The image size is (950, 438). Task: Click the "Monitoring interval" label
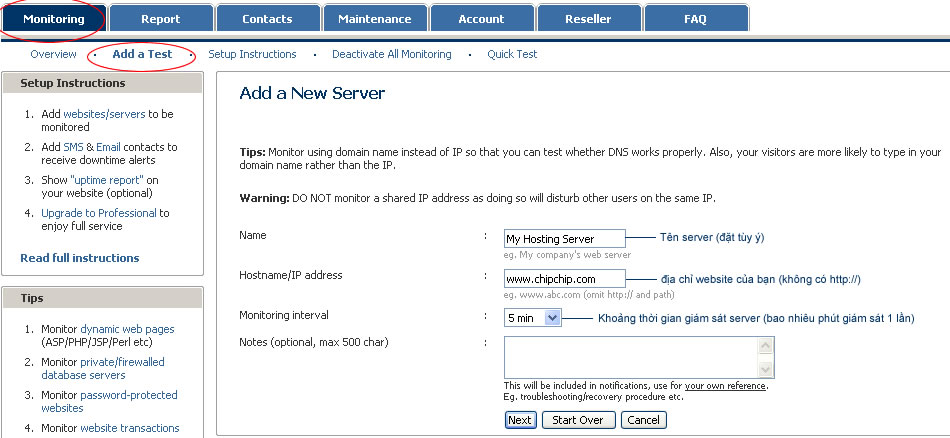pyautogui.click(x=284, y=315)
